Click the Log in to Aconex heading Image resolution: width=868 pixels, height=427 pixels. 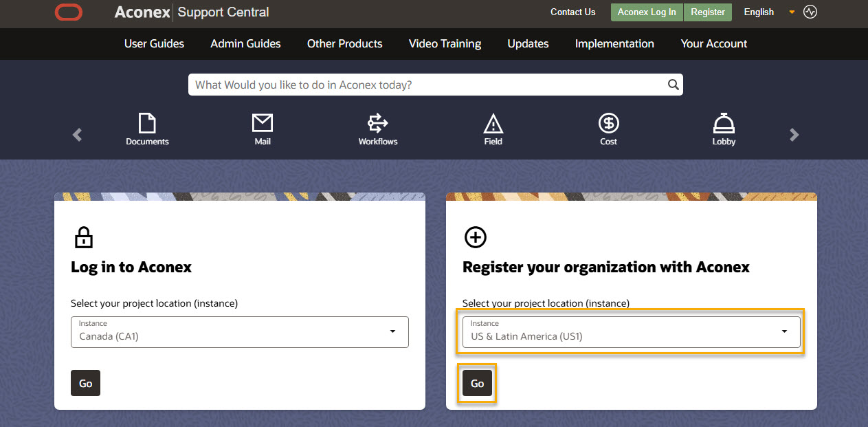coord(131,267)
